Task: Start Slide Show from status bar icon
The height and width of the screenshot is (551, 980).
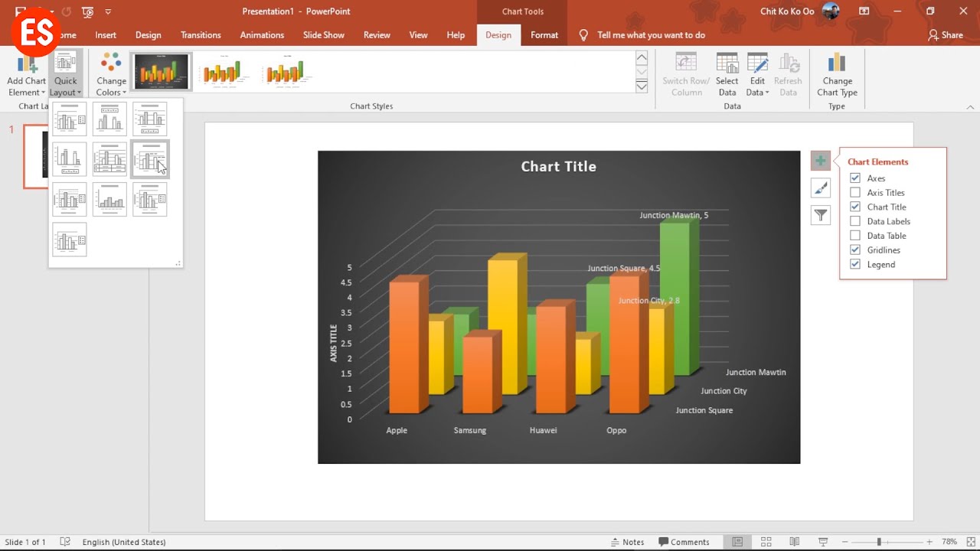Action: click(823, 542)
